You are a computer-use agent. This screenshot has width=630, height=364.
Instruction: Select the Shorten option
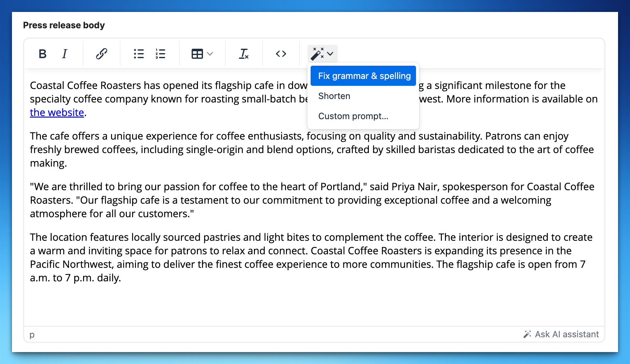[363, 96]
